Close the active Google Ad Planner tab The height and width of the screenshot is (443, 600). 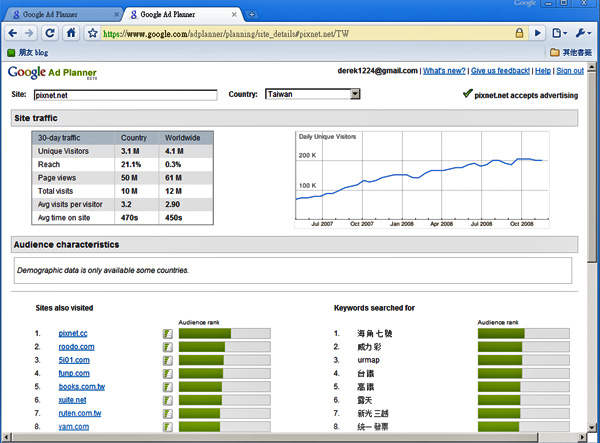point(234,15)
